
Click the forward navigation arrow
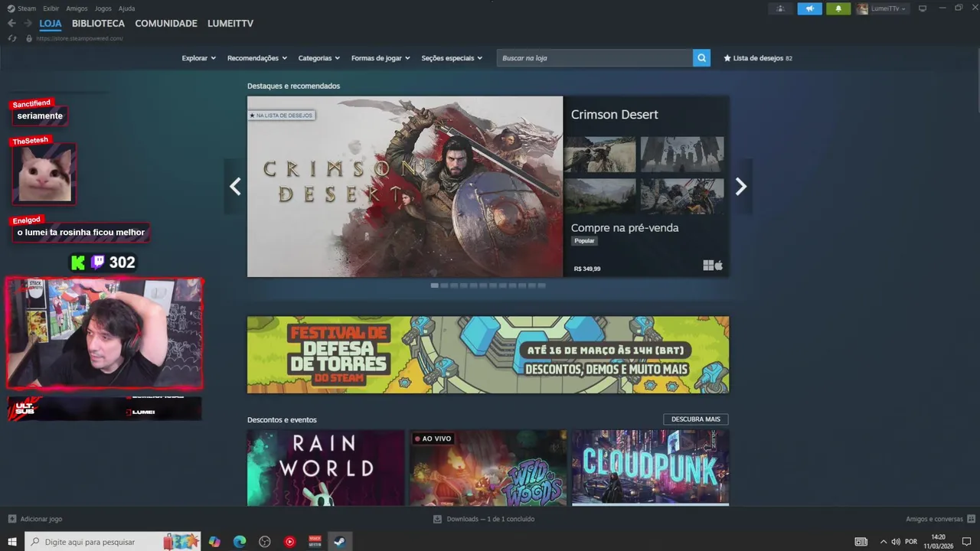pyautogui.click(x=28, y=24)
